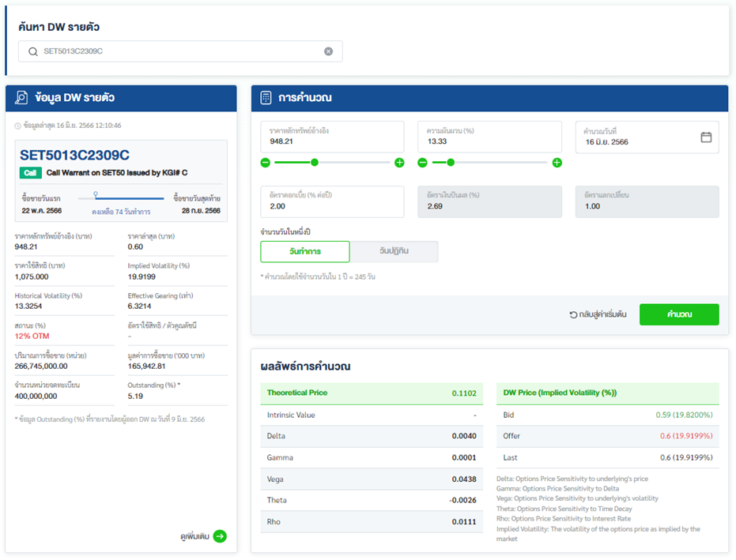
Task: Switch to วันปฏิทิน day-count option
Action: [394, 251]
